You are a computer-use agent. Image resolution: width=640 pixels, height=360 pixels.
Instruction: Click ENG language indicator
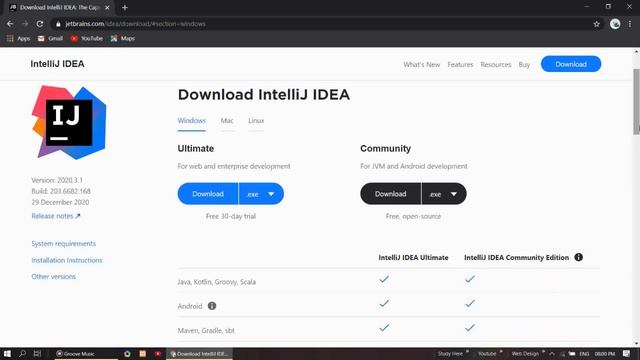[x=584, y=354]
